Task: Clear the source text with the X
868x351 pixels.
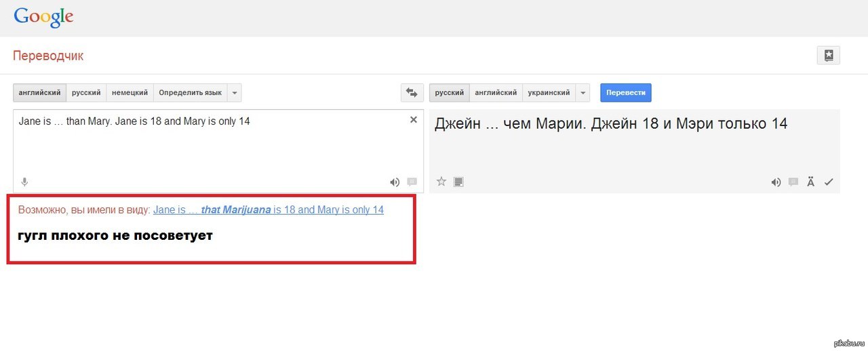Action: tap(414, 119)
